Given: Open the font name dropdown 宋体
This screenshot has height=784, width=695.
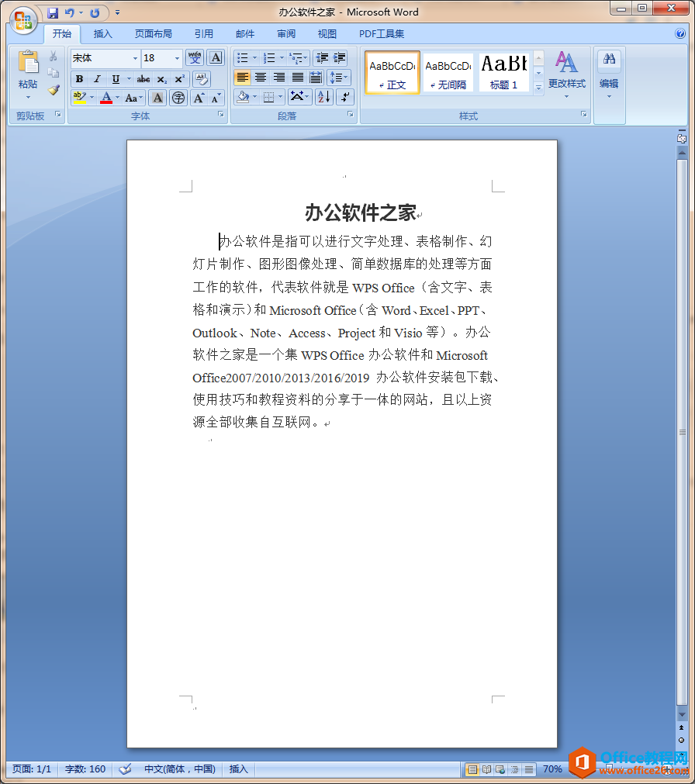Looking at the screenshot, I should 135,58.
